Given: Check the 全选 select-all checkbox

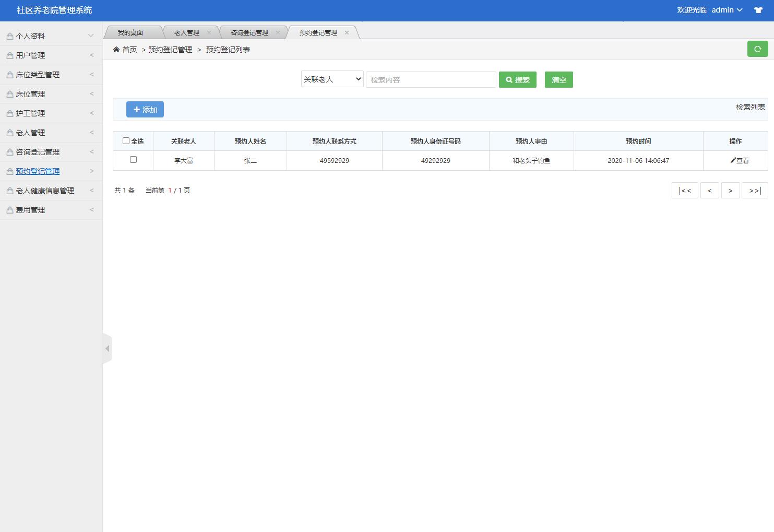Looking at the screenshot, I should click(126, 140).
